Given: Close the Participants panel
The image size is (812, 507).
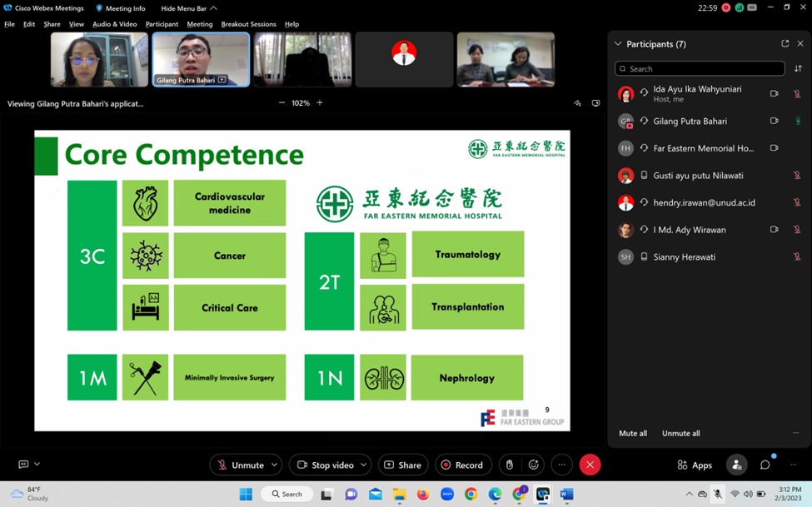Looking at the screenshot, I should click(x=800, y=44).
